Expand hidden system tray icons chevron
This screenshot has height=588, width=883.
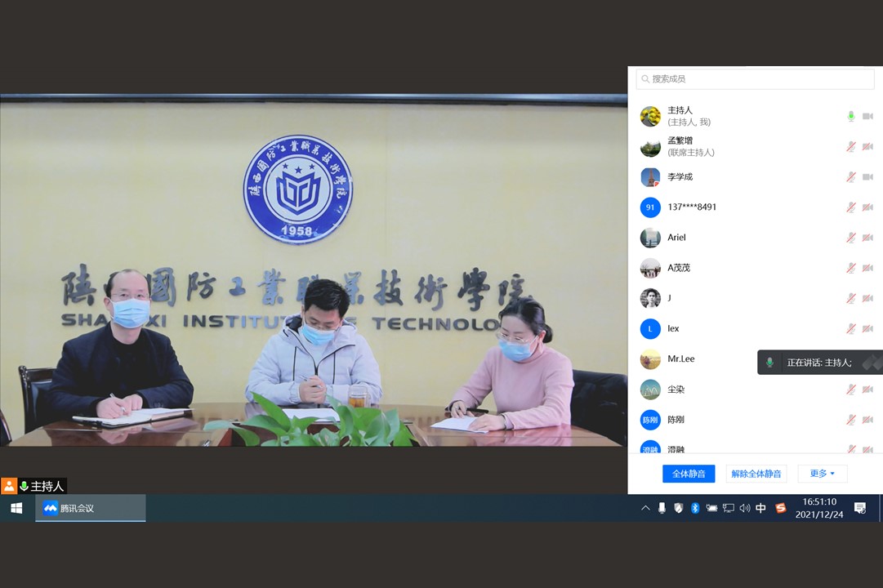[x=645, y=508]
